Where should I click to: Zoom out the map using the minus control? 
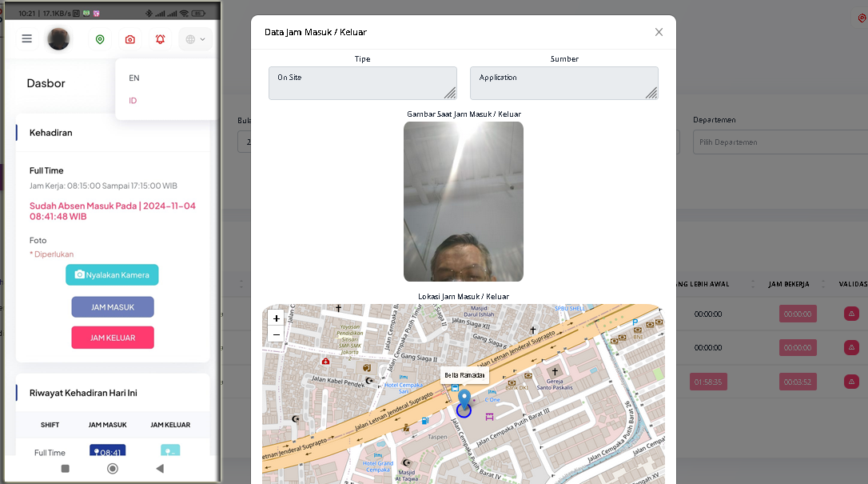pos(276,334)
